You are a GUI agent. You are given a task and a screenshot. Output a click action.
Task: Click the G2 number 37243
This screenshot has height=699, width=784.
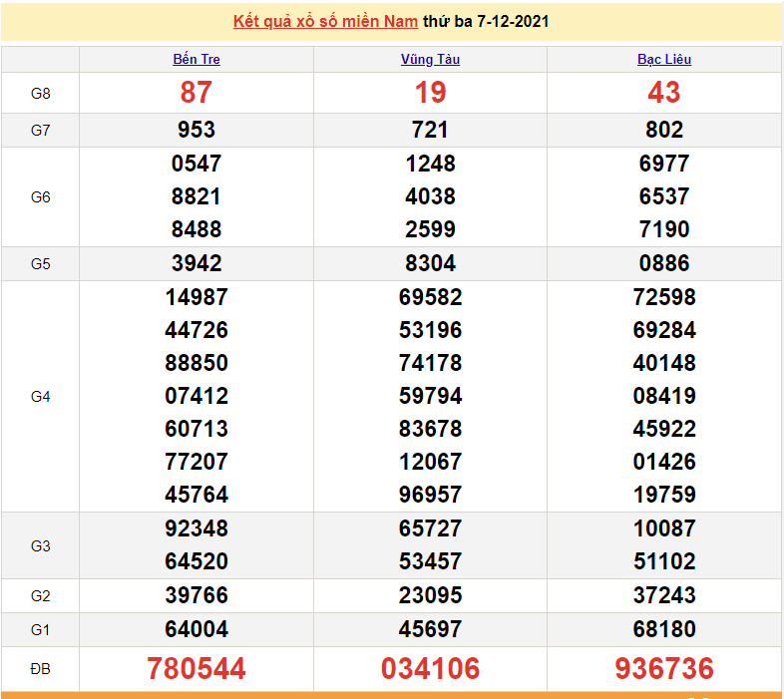pyautogui.click(x=664, y=595)
